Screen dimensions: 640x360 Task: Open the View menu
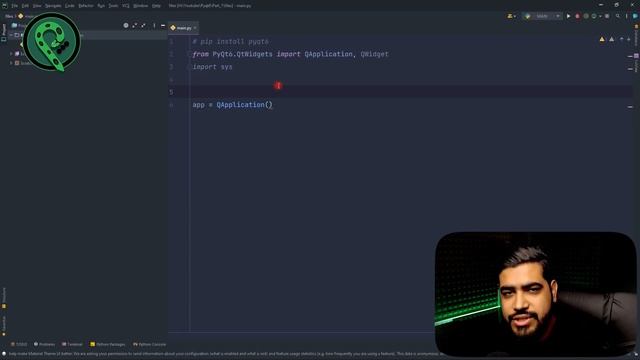pyautogui.click(x=37, y=6)
